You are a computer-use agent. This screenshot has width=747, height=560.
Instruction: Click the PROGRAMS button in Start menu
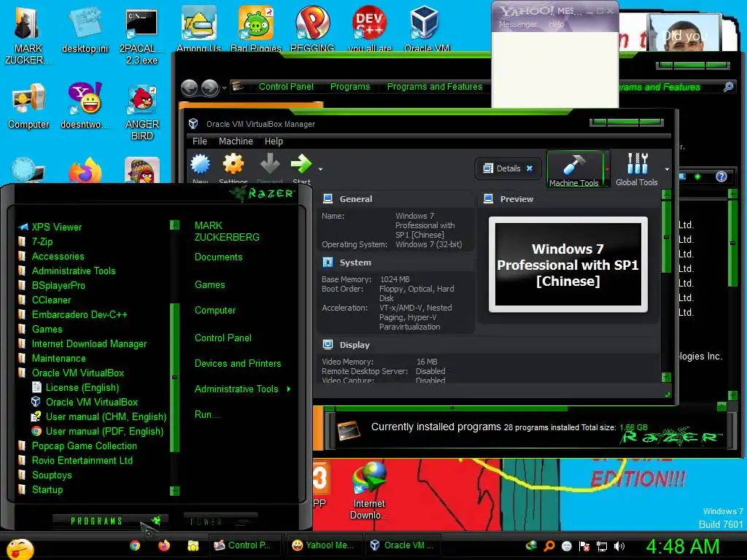[109, 521]
